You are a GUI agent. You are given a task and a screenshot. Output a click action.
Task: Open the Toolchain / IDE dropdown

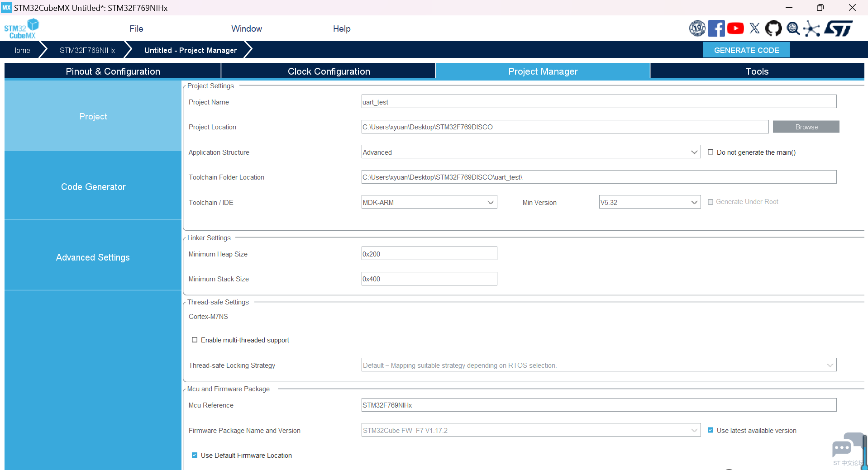pyautogui.click(x=429, y=202)
